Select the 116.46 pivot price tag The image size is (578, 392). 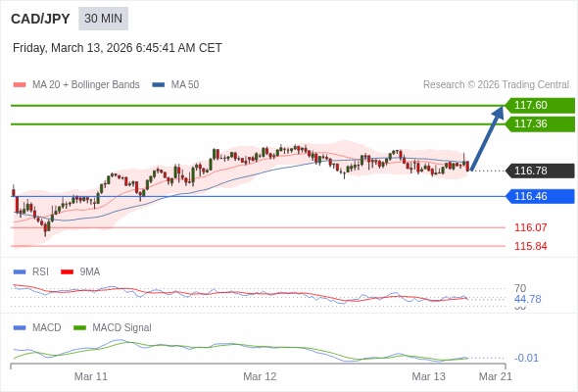540,196
